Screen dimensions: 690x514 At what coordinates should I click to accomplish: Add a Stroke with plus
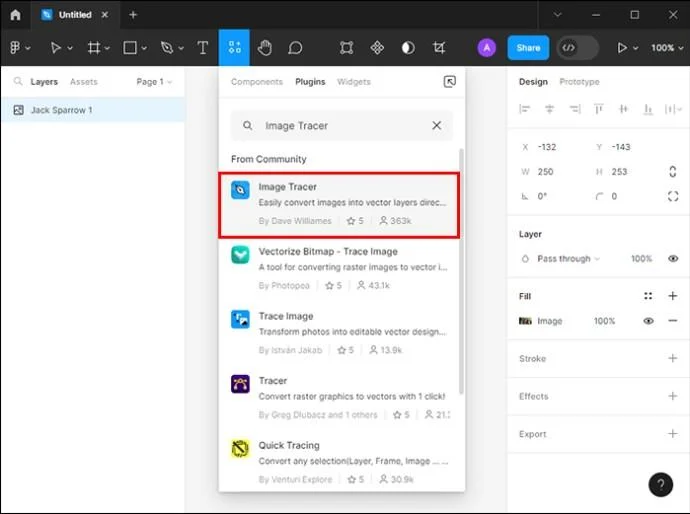(672, 358)
